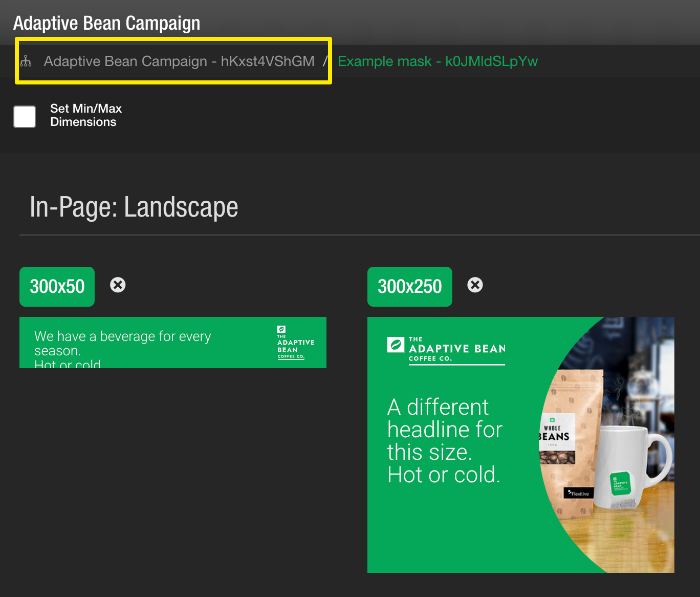Open the Adaptive Bean Campaign breadcrumb link

(x=179, y=61)
